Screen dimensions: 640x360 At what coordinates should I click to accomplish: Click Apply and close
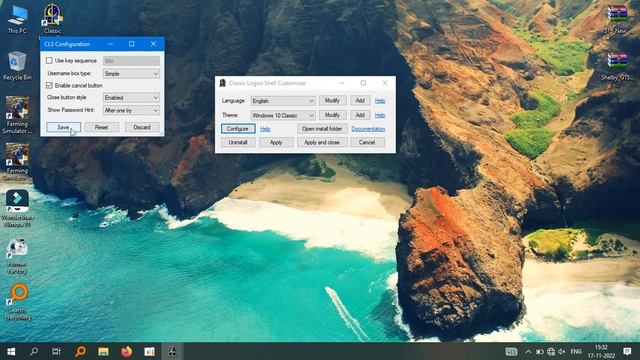pyautogui.click(x=322, y=142)
